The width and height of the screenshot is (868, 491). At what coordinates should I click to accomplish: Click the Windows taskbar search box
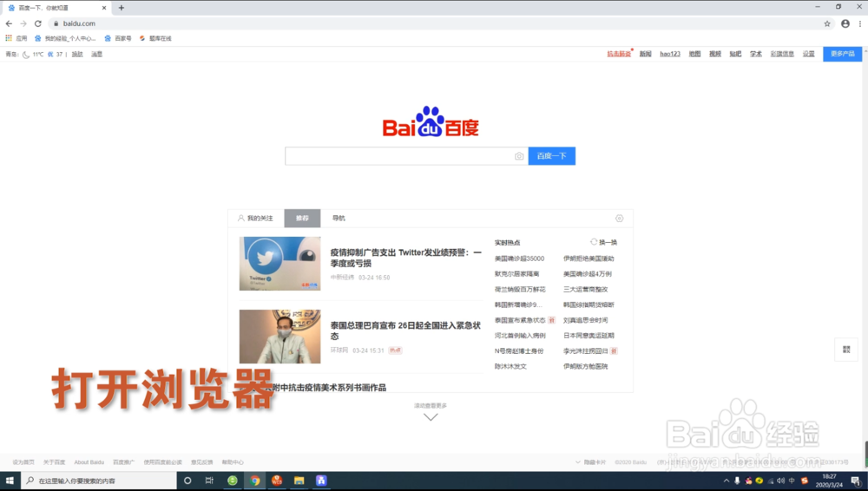coord(99,481)
